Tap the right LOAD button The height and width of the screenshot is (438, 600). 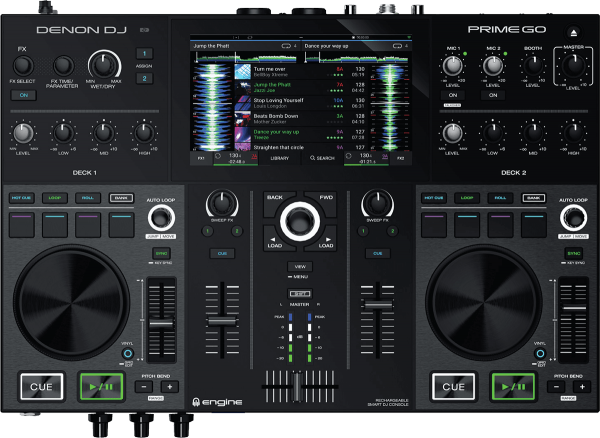coord(325,243)
